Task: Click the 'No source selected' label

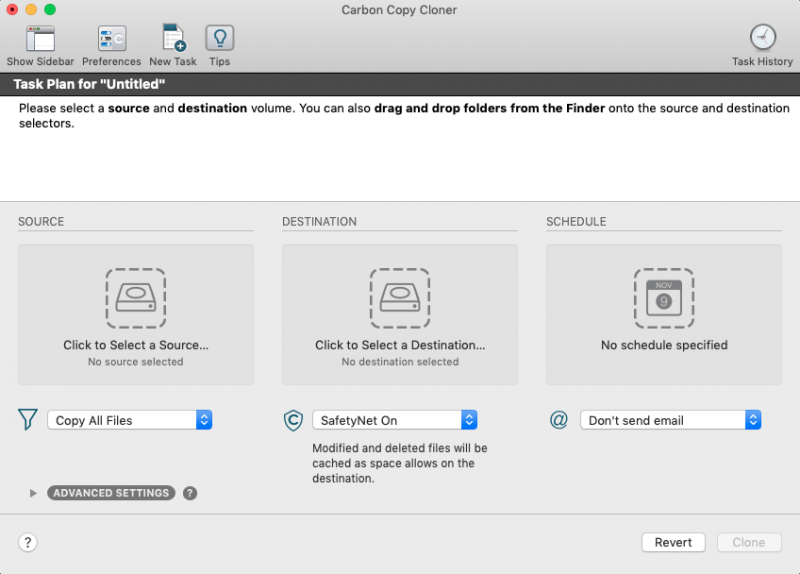Action: (136, 362)
